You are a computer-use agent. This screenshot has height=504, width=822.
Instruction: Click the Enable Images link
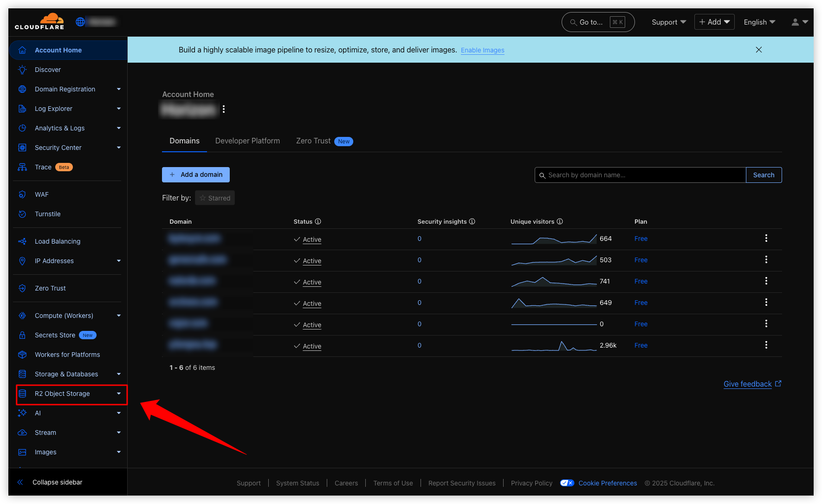[482, 50]
